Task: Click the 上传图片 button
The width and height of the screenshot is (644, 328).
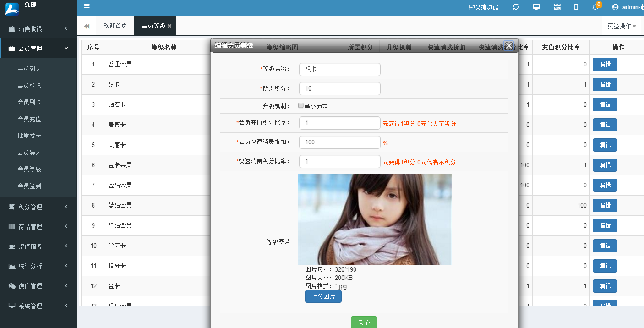Action: click(x=323, y=296)
